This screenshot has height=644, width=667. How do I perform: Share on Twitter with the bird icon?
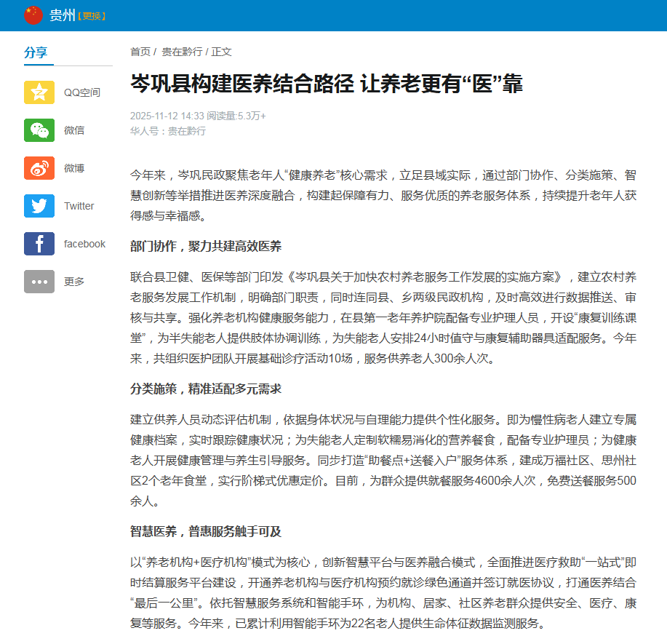coord(39,206)
